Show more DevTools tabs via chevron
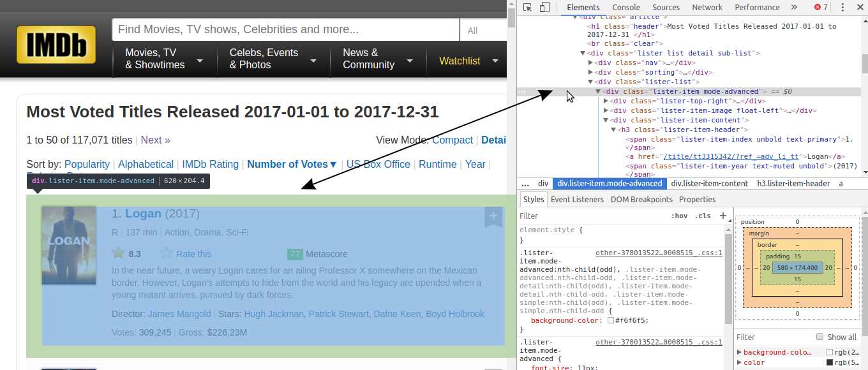The width and height of the screenshot is (868, 370). point(794,8)
